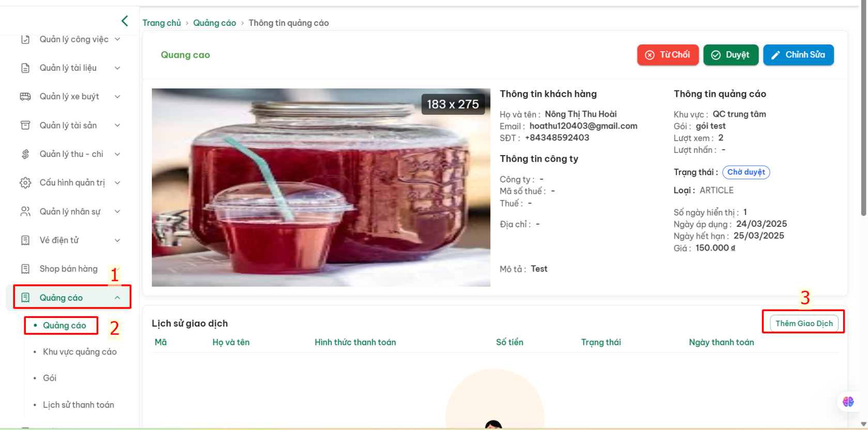The image size is (868, 430).
Task: Select Lịch sử thanh toán submenu item
Action: 79,405
